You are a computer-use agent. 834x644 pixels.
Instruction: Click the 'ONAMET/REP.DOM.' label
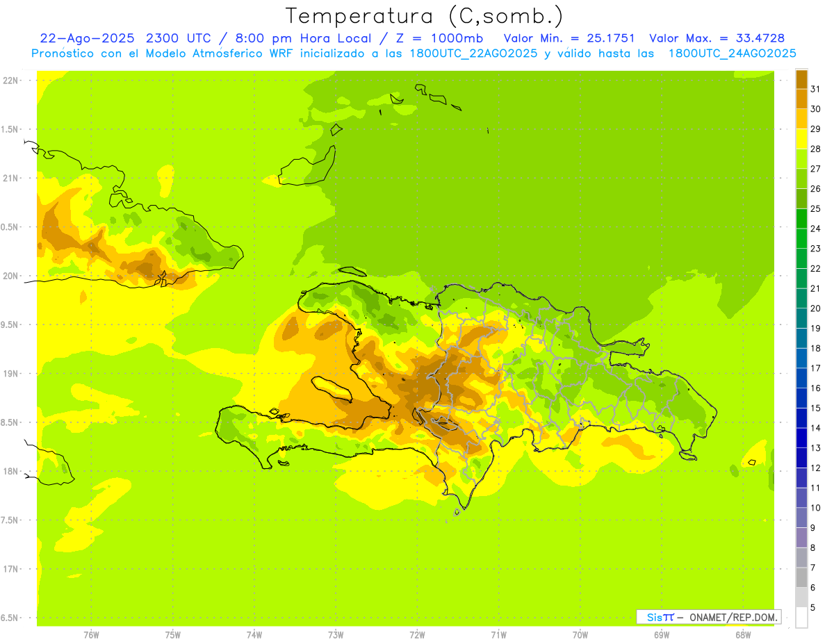[x=733, y=617]
